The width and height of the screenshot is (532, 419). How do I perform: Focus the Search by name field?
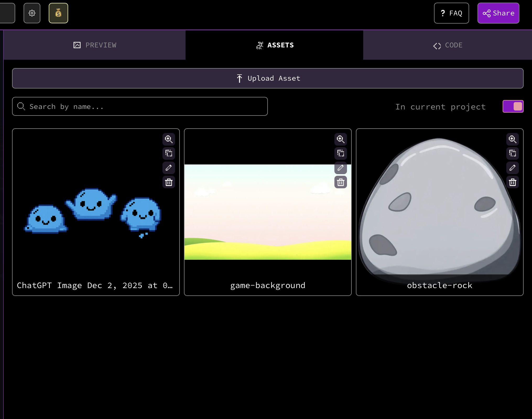[x=140, y=106]
